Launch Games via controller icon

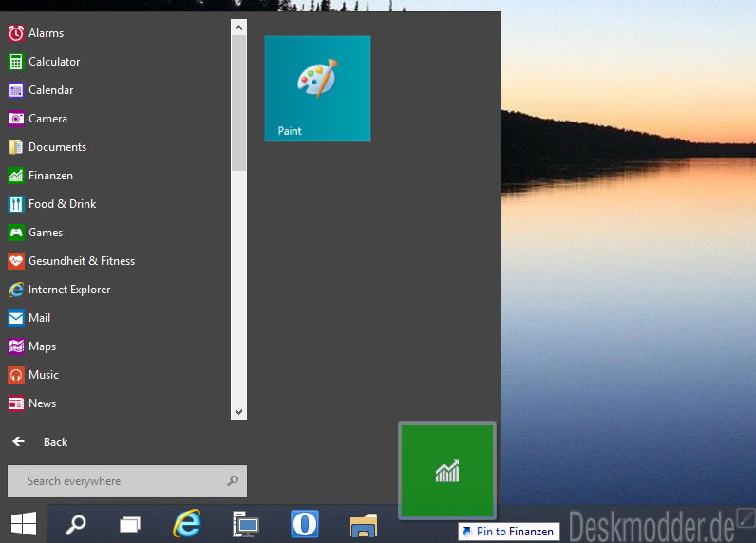click(x=16, y=233)
